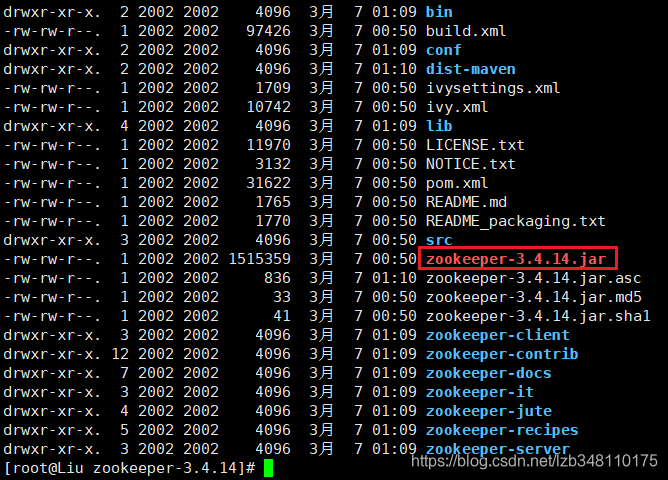668x480 pixels.
Task: Click the size 1770 of README_packaging.txt
Action: [273, 221]
